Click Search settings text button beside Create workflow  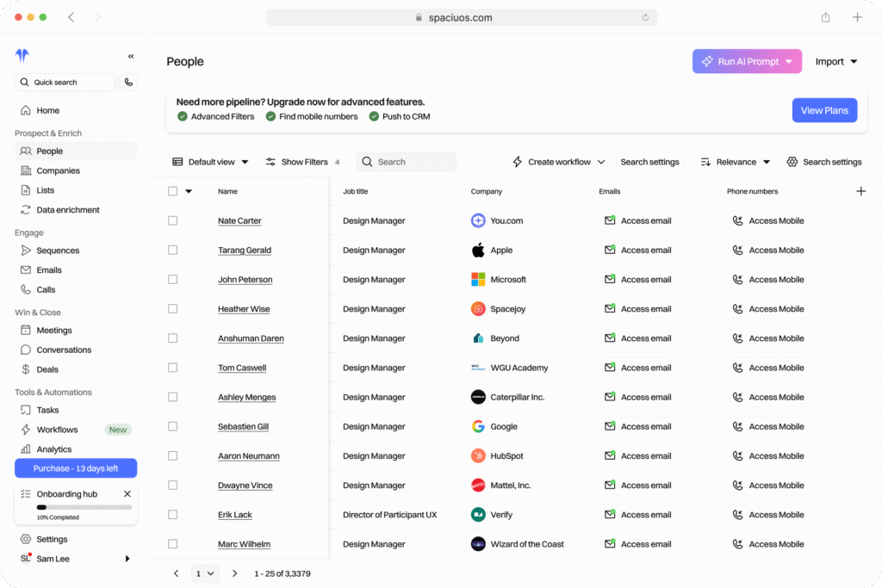649,162
